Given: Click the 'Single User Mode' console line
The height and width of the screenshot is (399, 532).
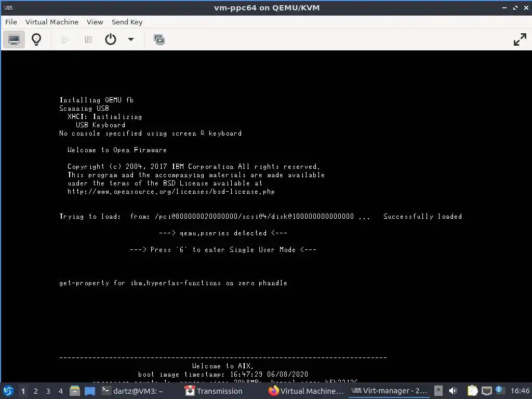Looking at the screenshot, I should [223, 250].
